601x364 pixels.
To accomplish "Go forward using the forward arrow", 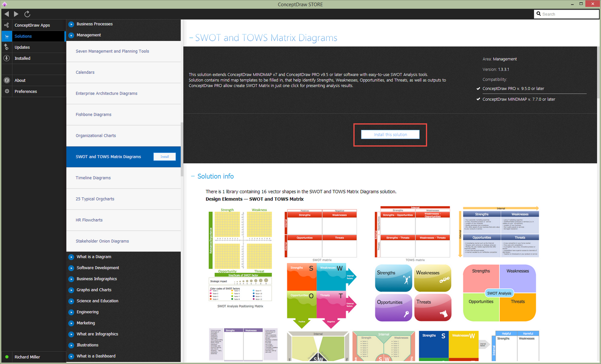I will pos(16,14).
